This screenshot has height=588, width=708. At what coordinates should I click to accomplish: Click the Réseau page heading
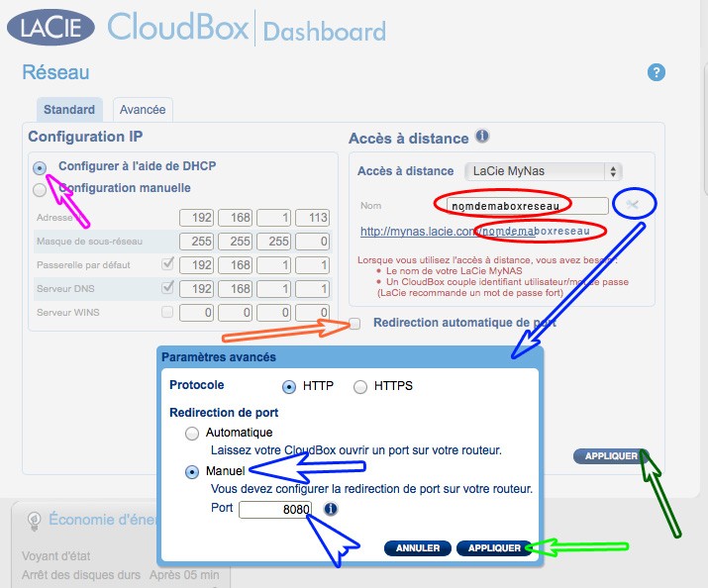pyautogui.click(x=56, y=72)
